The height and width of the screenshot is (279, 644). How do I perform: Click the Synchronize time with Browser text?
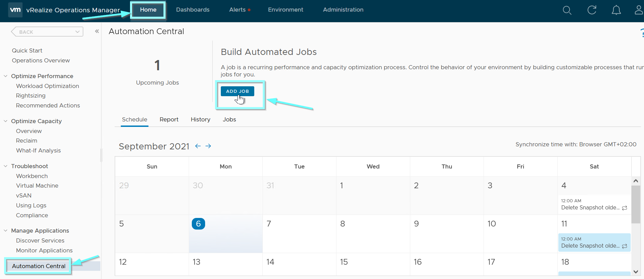tap(576, 144)
